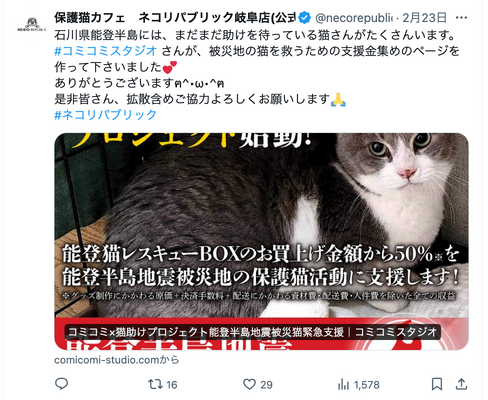Open the cat rescue link card image
Screen dimensions: 488x400
point(262,241)
